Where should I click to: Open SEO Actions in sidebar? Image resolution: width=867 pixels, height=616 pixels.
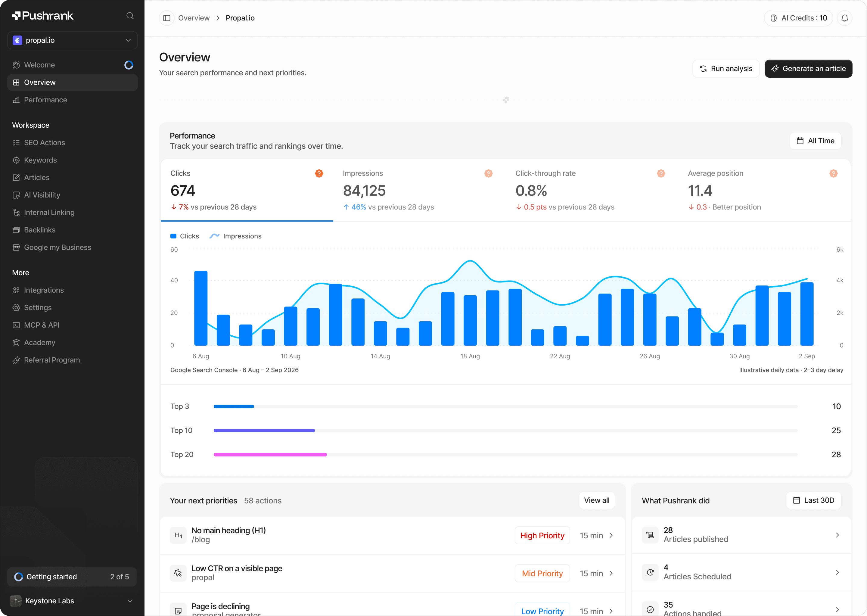click(73, 143)
